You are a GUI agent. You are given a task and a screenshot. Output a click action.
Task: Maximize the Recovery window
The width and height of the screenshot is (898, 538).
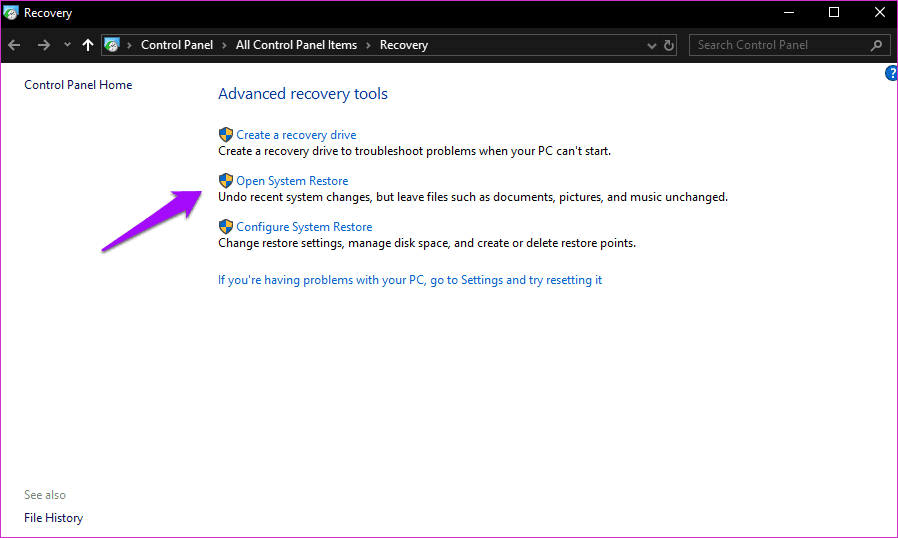834,12
